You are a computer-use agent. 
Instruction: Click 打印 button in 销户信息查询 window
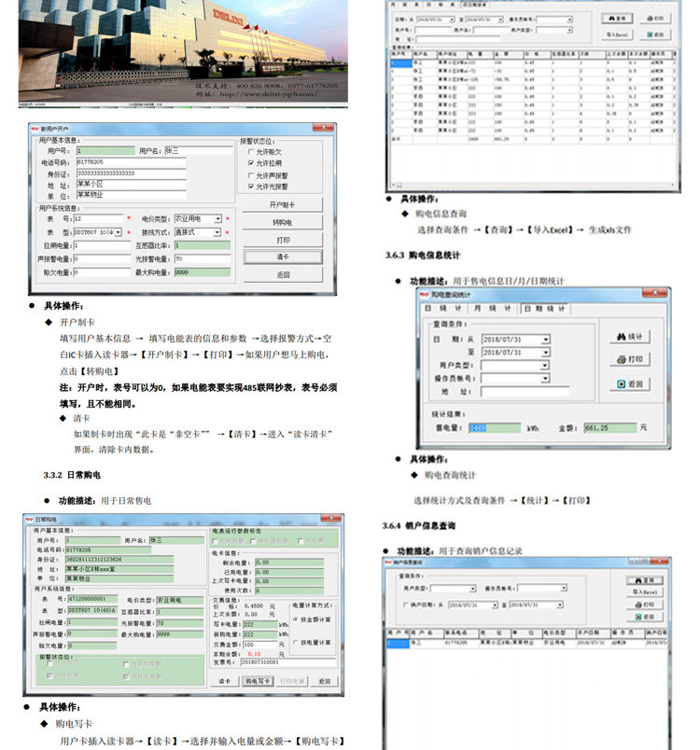click(645, 604)
